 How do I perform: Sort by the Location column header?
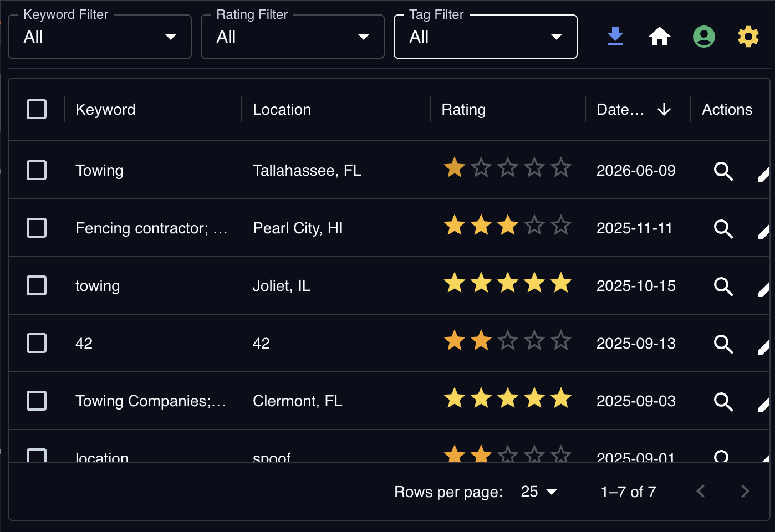point(282,110)
